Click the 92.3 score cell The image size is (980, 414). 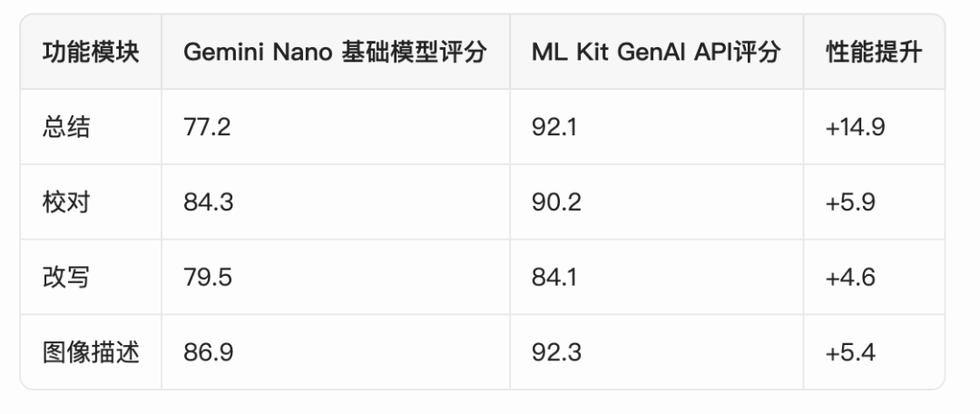[556, 351]
